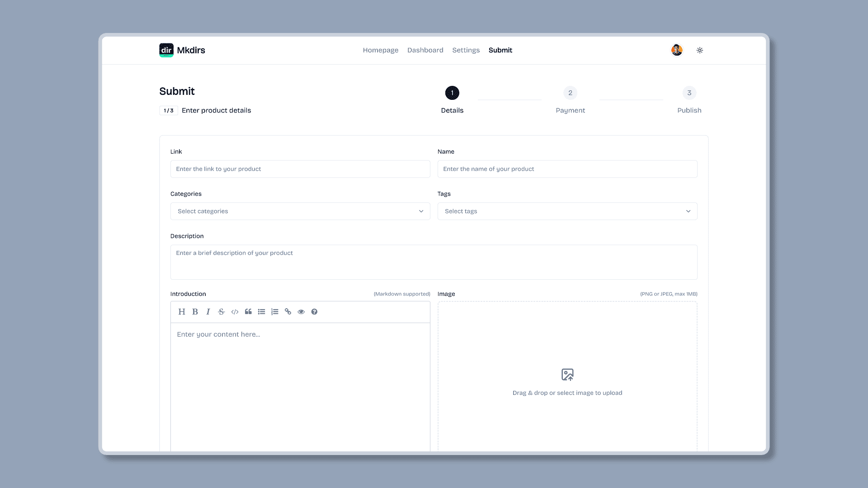Switch to the Dashboard tab
868x488 pixels.
(x=425, y=49)
